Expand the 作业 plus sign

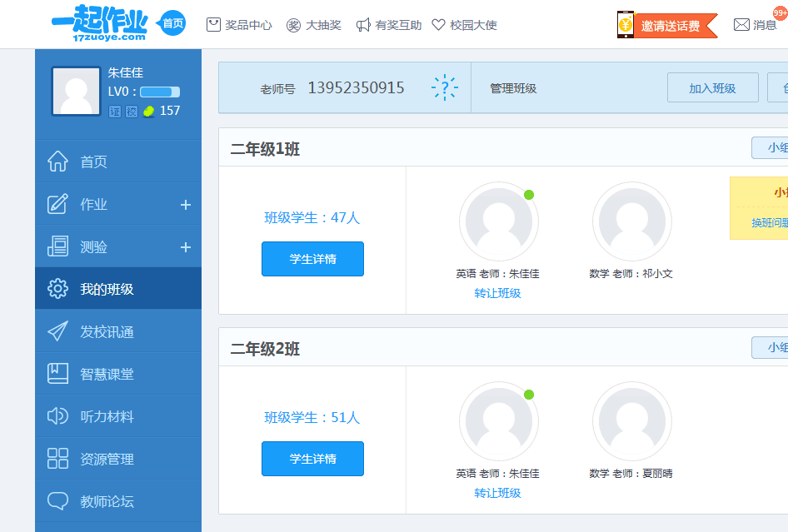tap(186, 205)
